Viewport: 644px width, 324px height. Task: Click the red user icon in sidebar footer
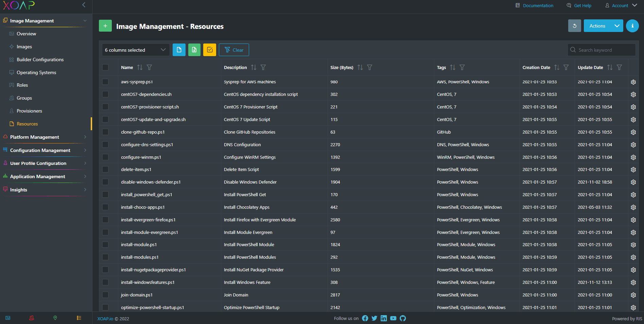32,318
